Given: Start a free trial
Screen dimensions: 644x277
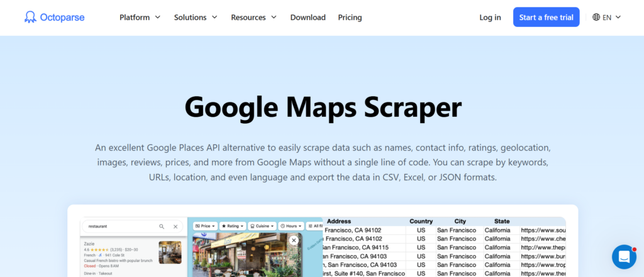Looking at the screenshot, I should [547, 17].
